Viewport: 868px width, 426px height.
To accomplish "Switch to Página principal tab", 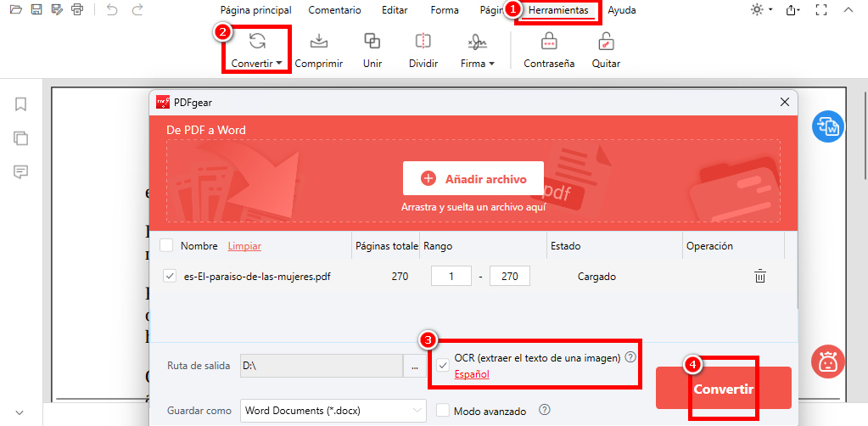I will (x=255, y=10).
